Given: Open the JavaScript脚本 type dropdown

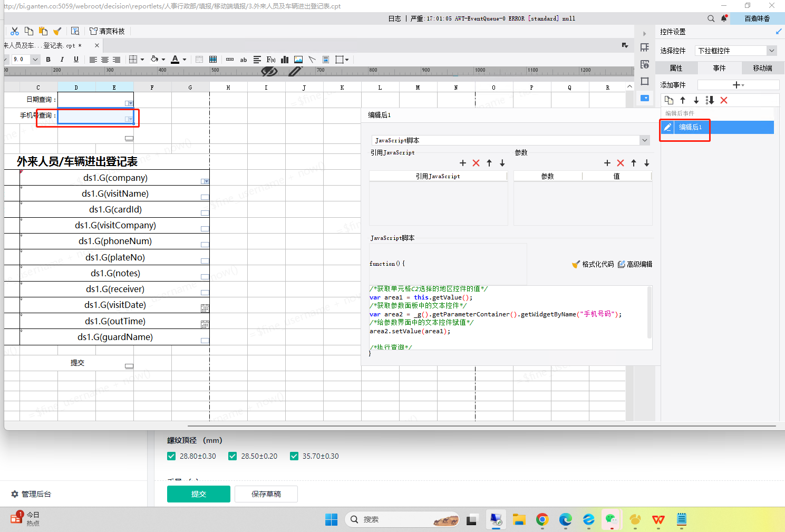Looking at the screenshot, I should pyautogui.click(x=644, y=140).
